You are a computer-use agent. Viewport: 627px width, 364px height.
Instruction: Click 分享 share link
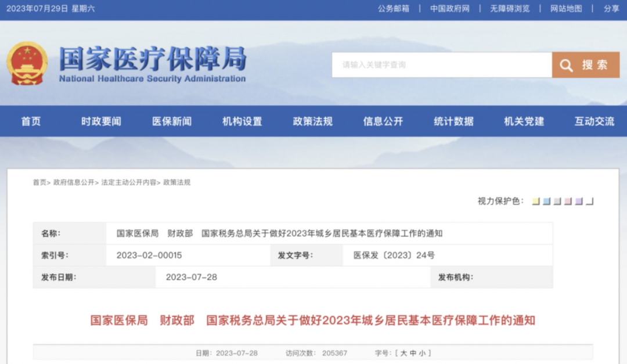611,9
